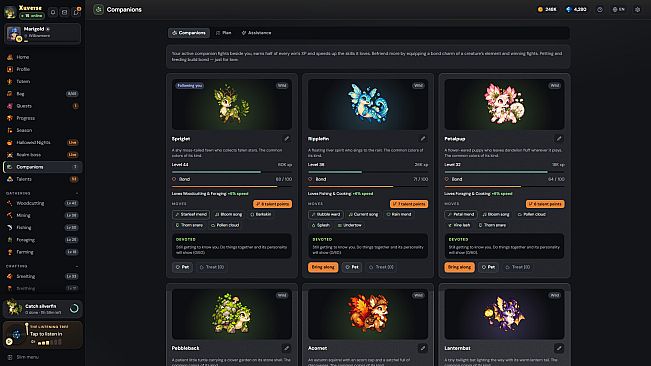Select Fishing skill in sidebar
The height and width of the screenshot is (366, 651).
coord(42,228)
